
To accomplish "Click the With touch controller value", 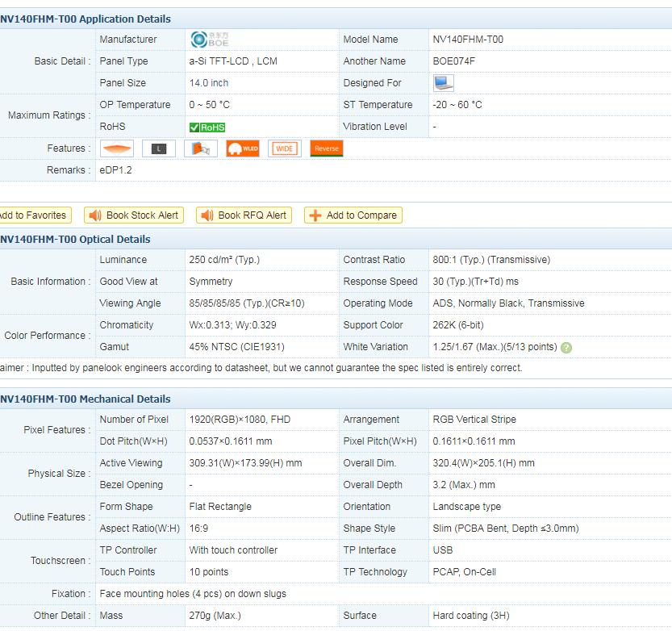I will pos(234,550).
